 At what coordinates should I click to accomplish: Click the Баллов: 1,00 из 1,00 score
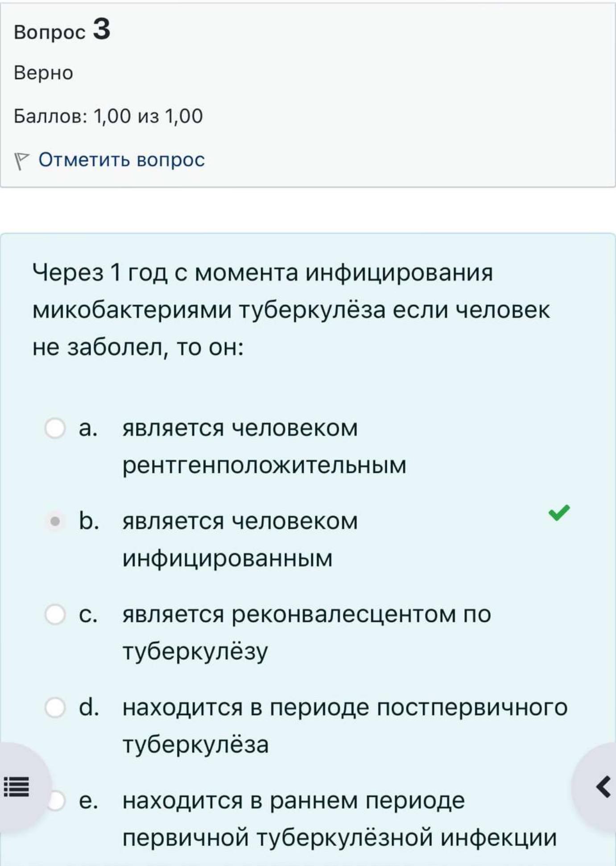point(108,116)
